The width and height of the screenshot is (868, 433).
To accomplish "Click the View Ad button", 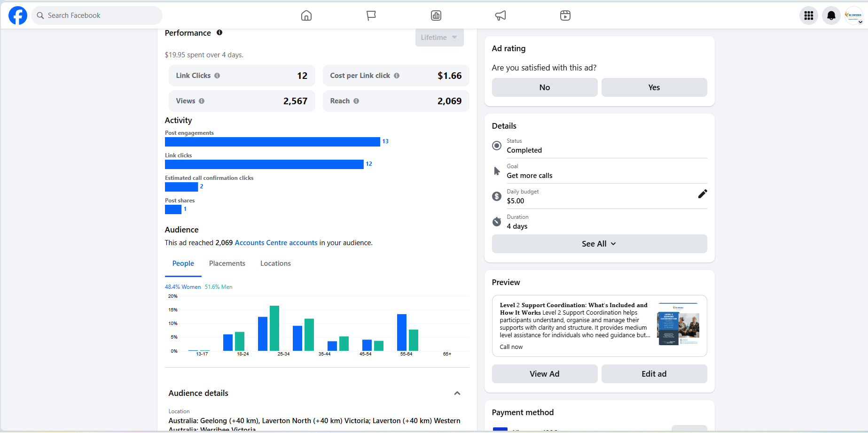I will (x=545, y=374).
